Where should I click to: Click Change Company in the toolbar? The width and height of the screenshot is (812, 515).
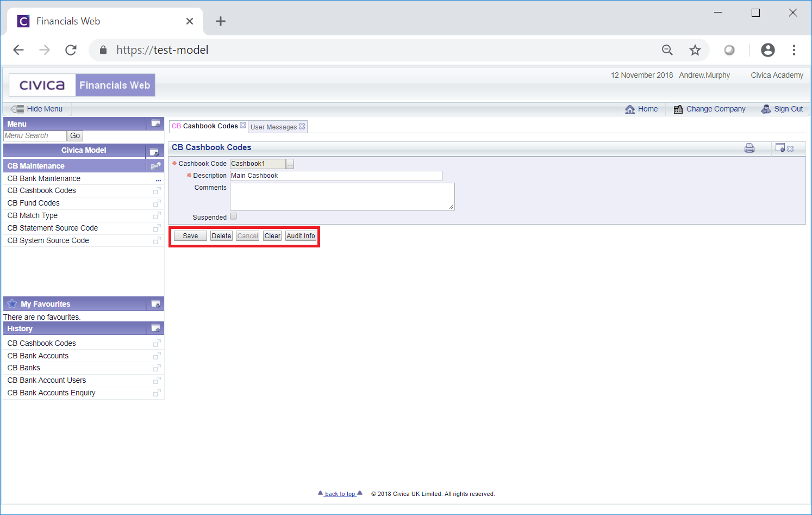coord(716,109)
